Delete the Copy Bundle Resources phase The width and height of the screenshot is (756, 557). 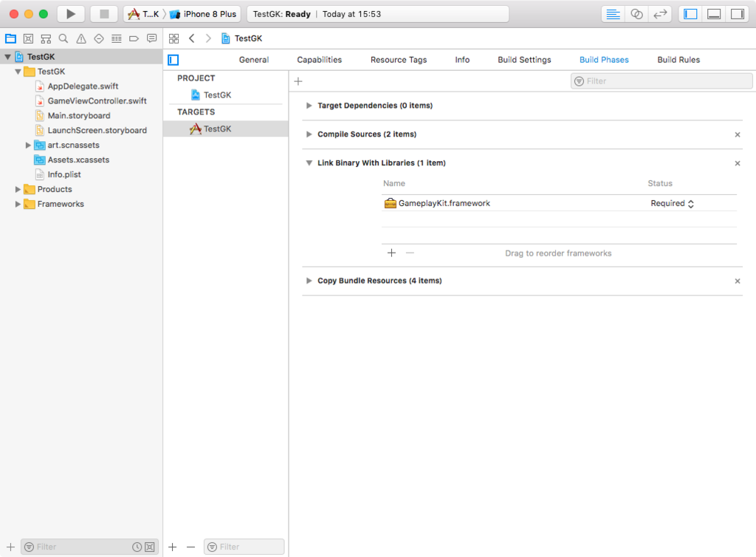click(738, 281)
